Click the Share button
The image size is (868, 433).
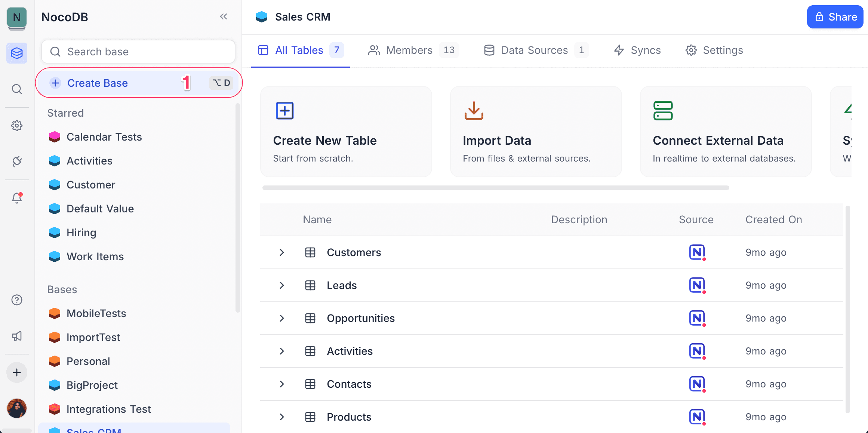point(835,17)
